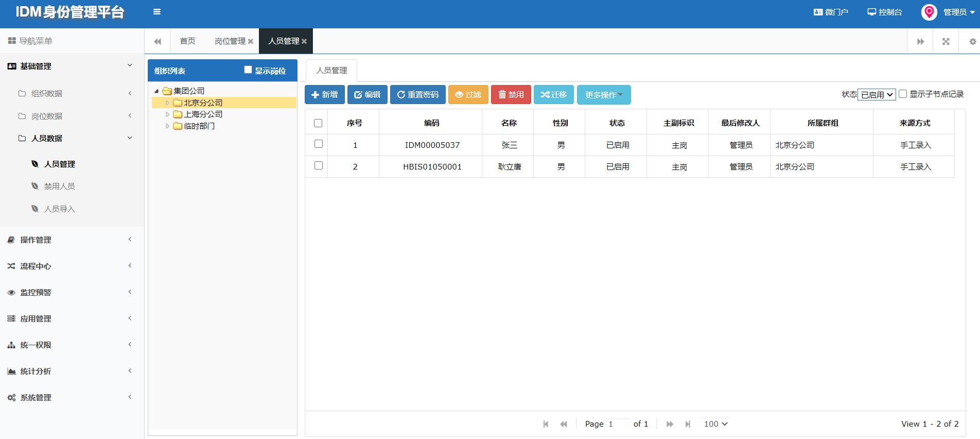980x439 pixels.
Task: Click the 编辑 edit button
Action: pyautogui.click(x=367, y=95)
